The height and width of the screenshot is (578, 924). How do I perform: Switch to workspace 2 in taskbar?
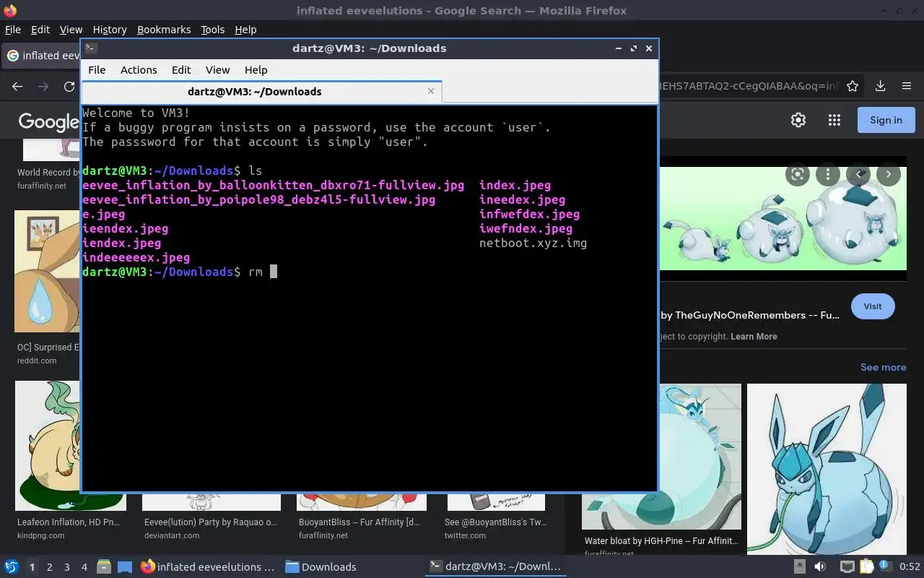click(x=49, y=567)
